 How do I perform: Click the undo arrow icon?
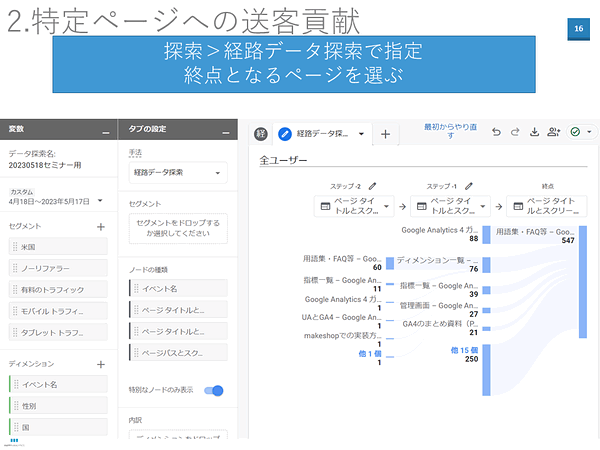pyautogui.click(x=496, y=132)
